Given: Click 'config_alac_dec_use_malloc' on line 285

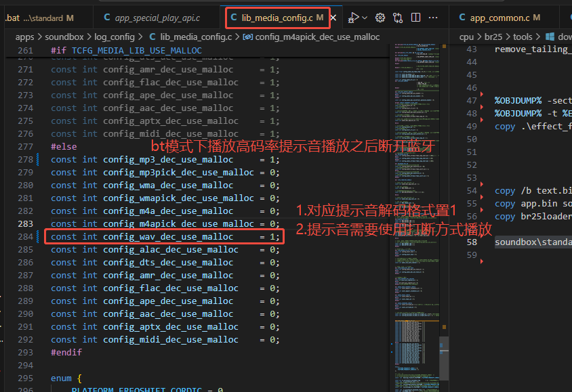Looking at the screenshot, I should click(170, 250).
